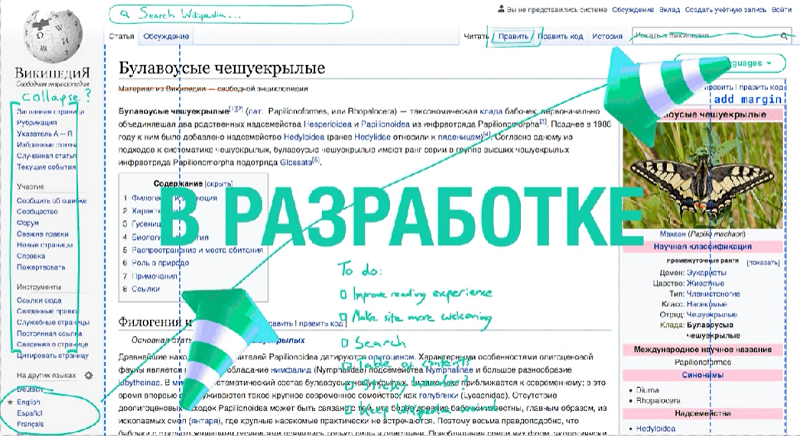Click the language settings gear icon
The width and height of the screenshot is (800, 436).
pyautogui.click(x=87, y=375)
